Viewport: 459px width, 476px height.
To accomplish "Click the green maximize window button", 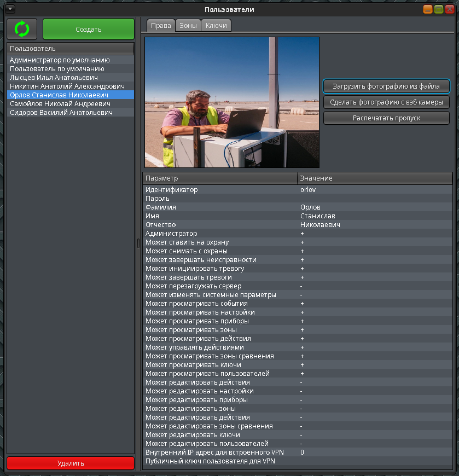I will click(439, 9).
